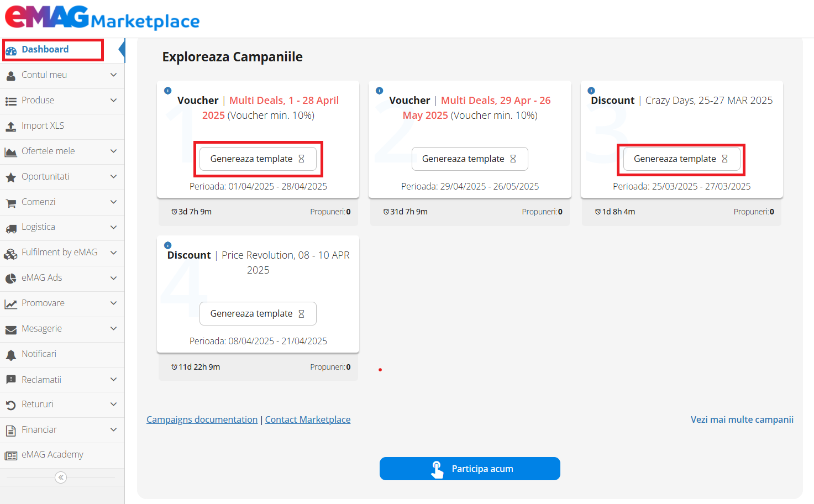Genereaza template for Multi Deals 1-28 April
Image resolution: width=814 pixels, height=504 pixels.
point(258,159)
